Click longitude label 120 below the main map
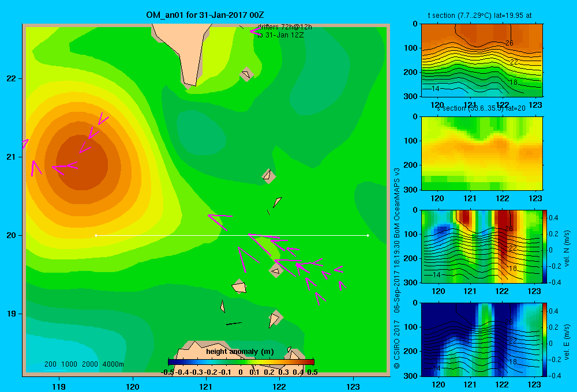577x392 pixels. tap(133, 386)
